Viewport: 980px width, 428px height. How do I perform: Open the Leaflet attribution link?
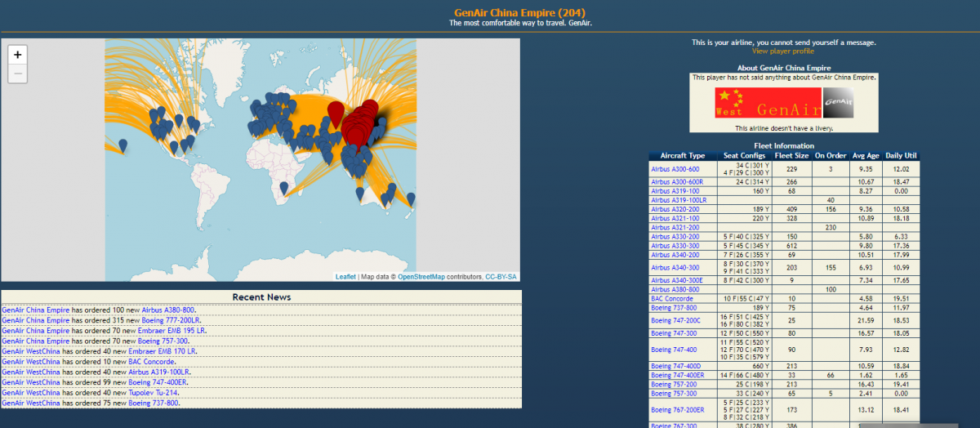point(345,277)
